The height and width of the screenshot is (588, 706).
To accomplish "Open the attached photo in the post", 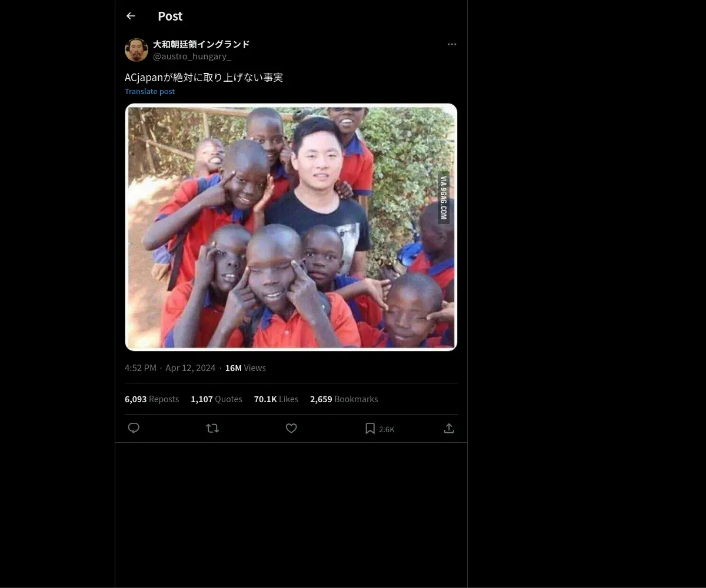I will click(291, 227).
